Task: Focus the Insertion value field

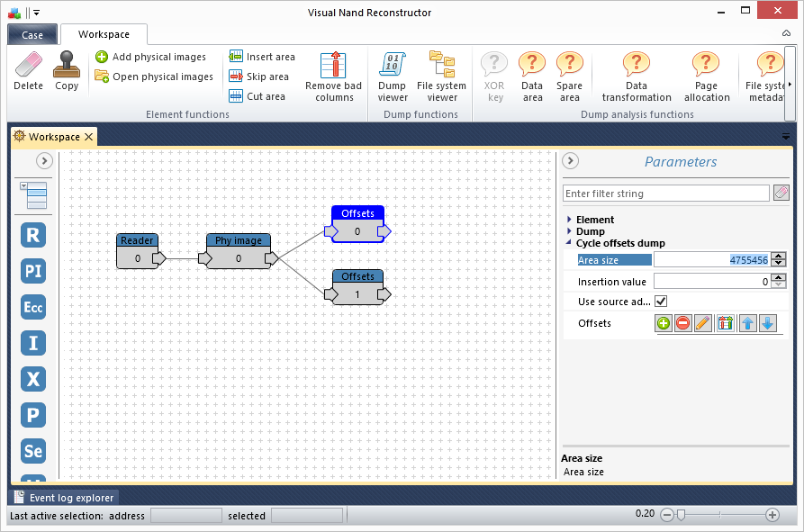Action: pos(713,282)
